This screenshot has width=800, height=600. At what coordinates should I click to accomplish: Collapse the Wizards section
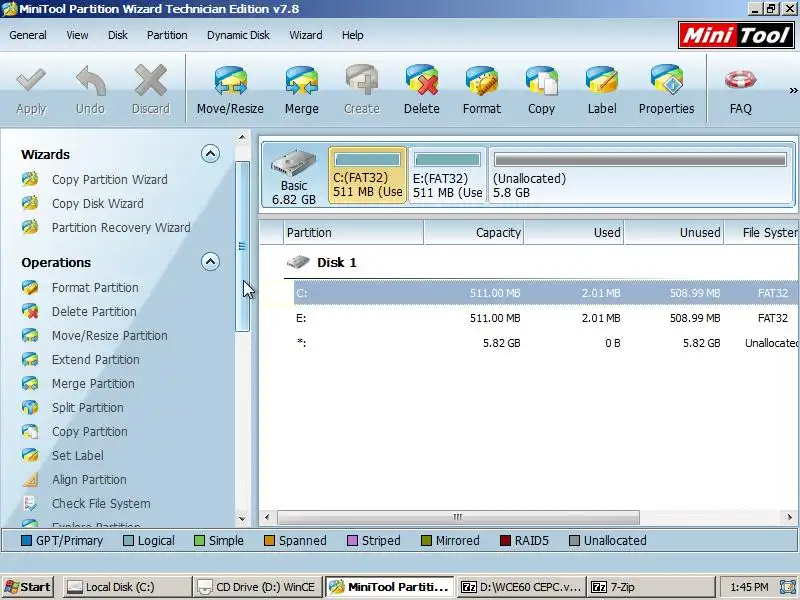[210, 154]
